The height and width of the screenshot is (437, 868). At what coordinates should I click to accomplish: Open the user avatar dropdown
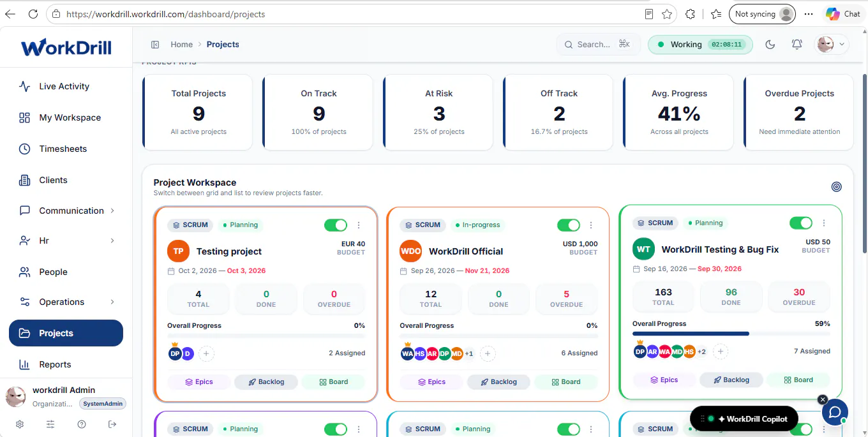(x=832, y=45)
